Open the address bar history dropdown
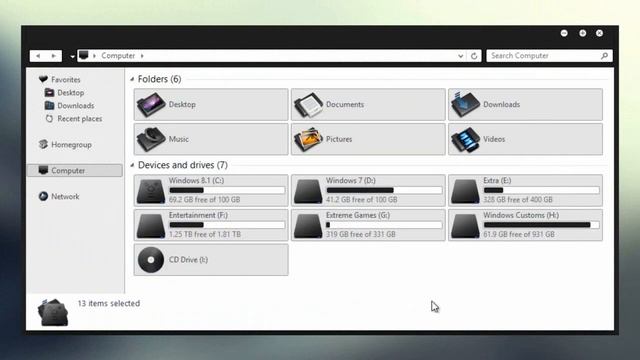 pyautogui.click(x=460, y=56)
